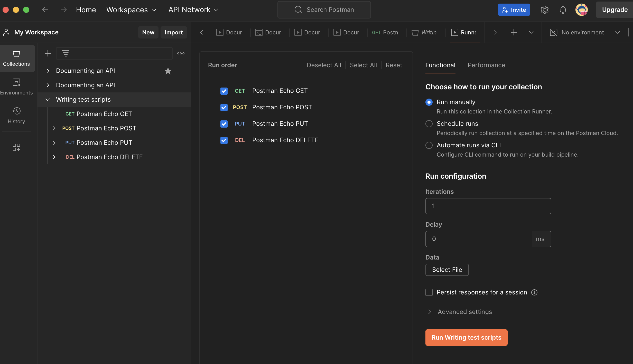This screenshot has height=364, width=633.
Task: Open the notifications bell
Action: coord(563,10)
